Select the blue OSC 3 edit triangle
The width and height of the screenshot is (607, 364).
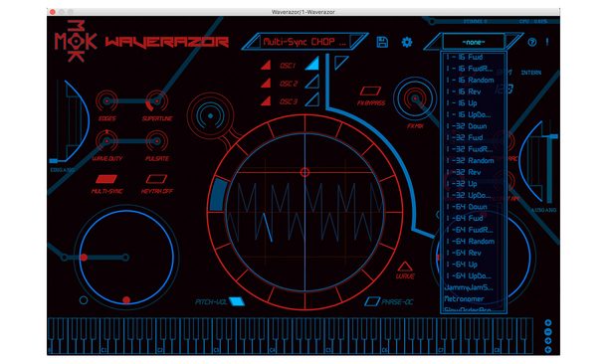click(x=312, y=99)
